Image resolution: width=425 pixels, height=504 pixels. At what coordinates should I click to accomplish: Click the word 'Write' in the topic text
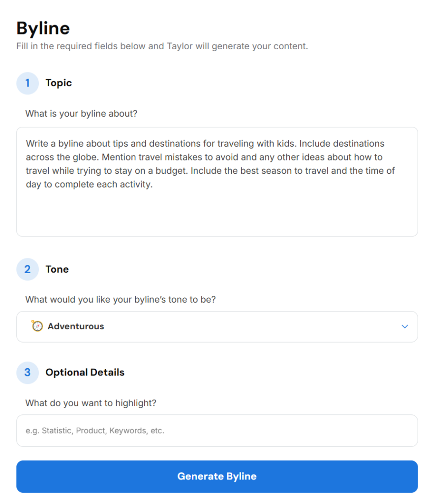point(37,143)
